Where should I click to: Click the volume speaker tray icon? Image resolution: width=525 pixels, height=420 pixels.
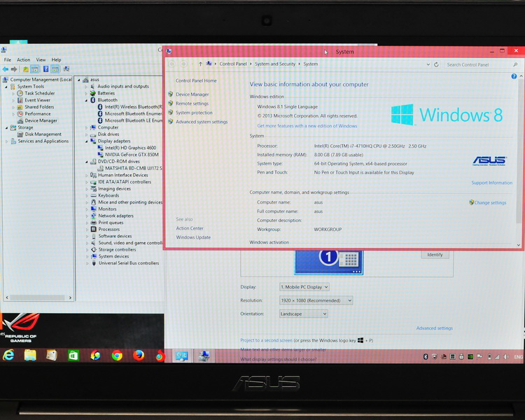coord(506,357)
